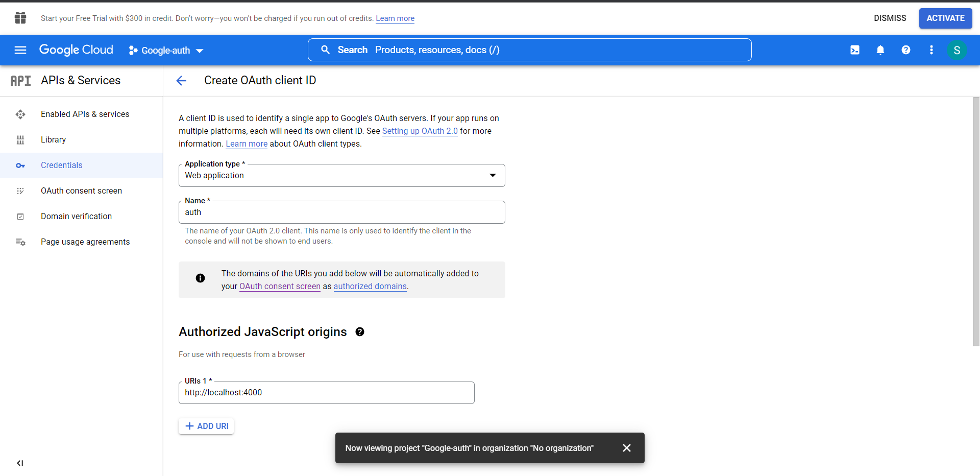Screen dimensions: 980x476
Task: Dismiss the free trial banner
Action: 890,18
